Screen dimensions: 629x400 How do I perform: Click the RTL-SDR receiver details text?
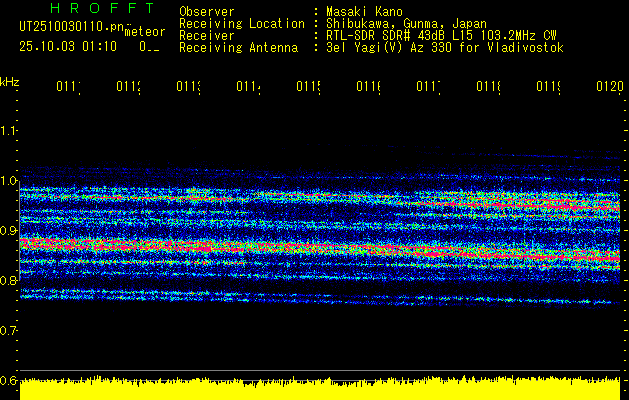pyautogui.click(x=440, y=35)
